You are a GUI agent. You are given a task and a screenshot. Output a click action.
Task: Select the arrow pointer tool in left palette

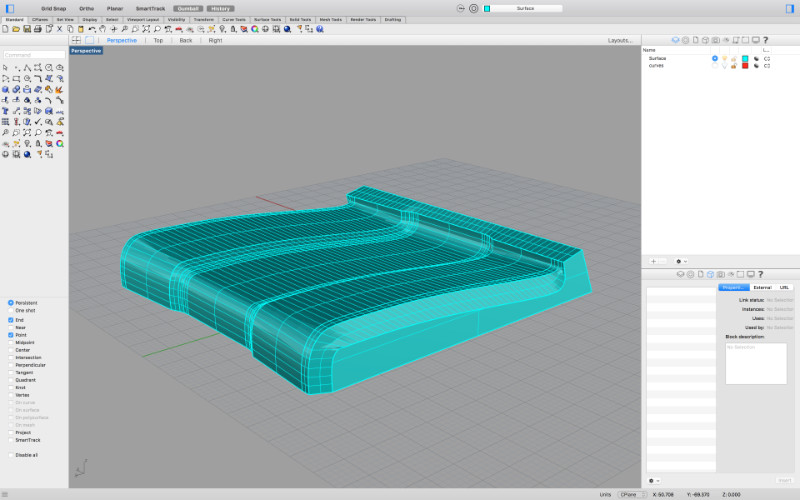[x=5, y=68]
